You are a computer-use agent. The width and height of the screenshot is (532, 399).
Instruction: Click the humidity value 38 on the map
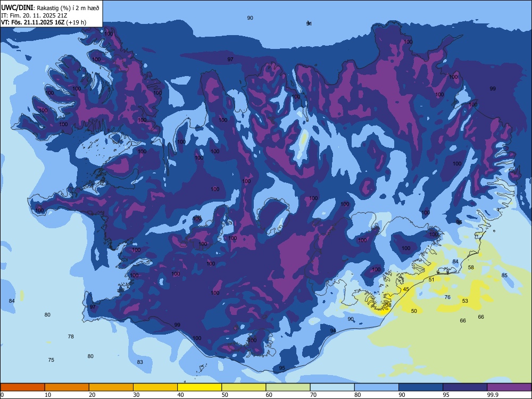[389, 305]
